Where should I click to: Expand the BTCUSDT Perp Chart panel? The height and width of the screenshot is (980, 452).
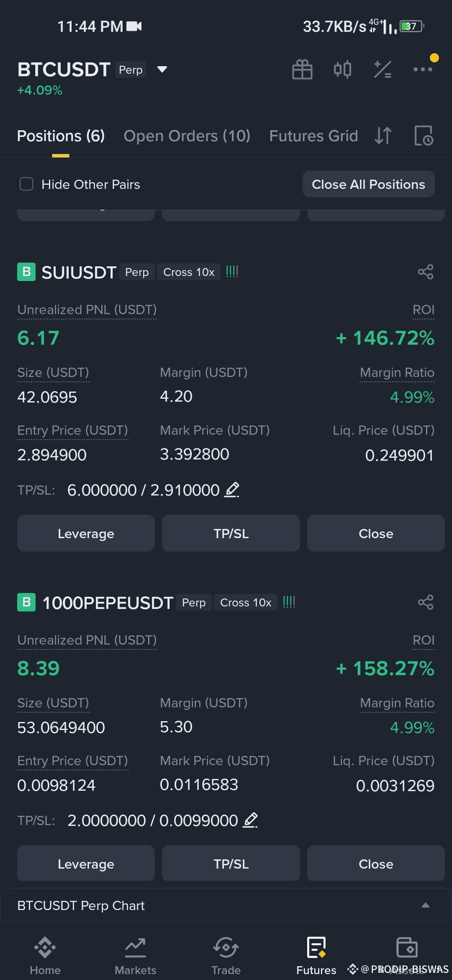(426, 905)
